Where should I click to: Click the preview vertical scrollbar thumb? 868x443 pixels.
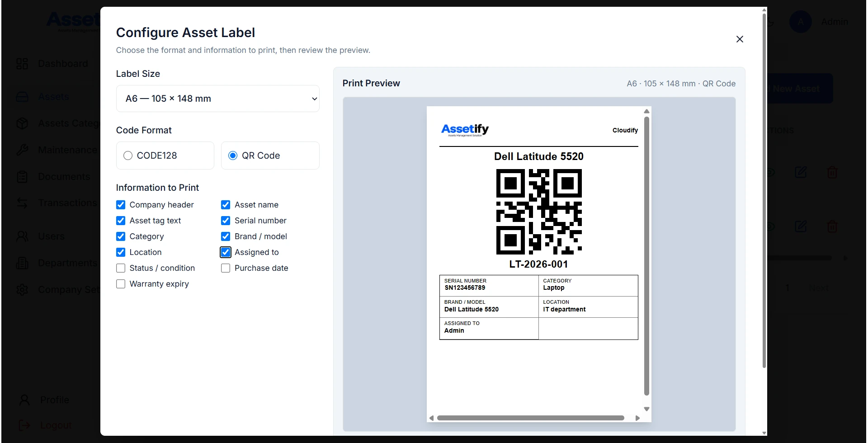[646, 256]
